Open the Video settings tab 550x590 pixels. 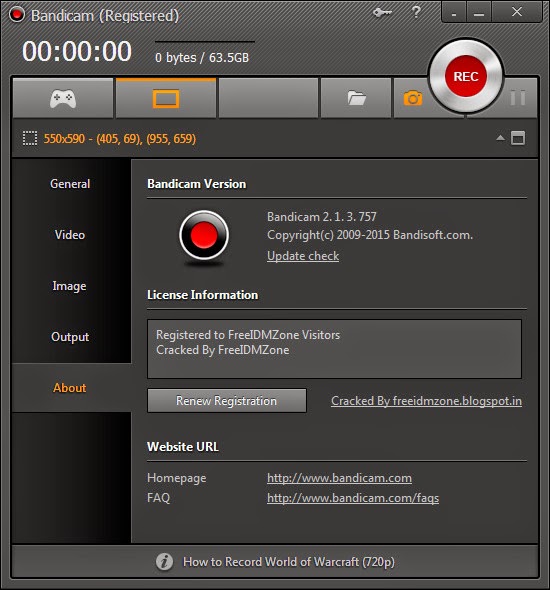[x=70, y=235]
